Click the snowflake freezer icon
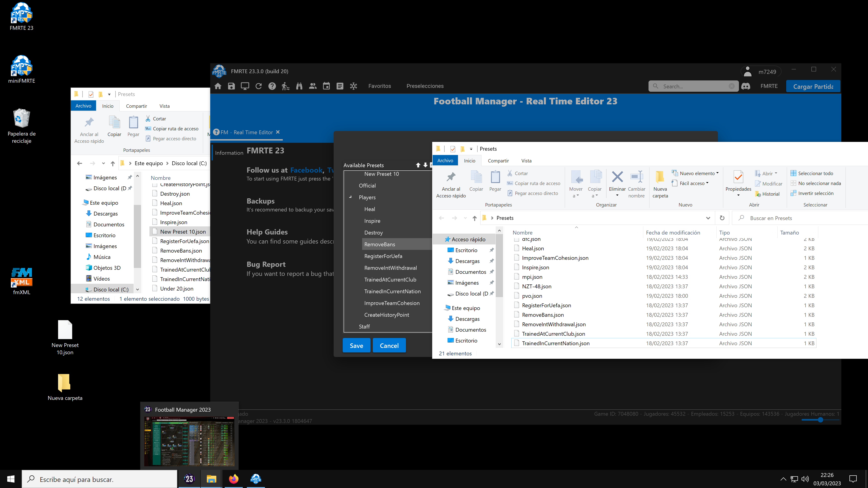Image resolution: width=868 pixels, height=488 pixels. (354, 86)
